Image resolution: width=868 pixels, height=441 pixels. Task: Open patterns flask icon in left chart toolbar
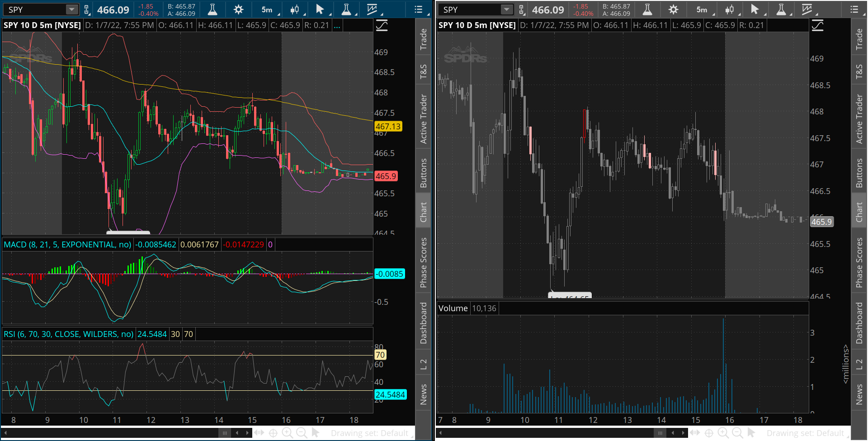pos(346,9)
